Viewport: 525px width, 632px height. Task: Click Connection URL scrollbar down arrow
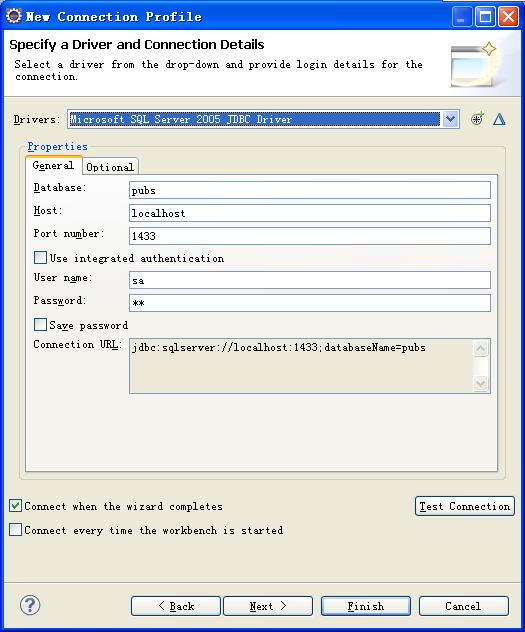tap(480, 383)
